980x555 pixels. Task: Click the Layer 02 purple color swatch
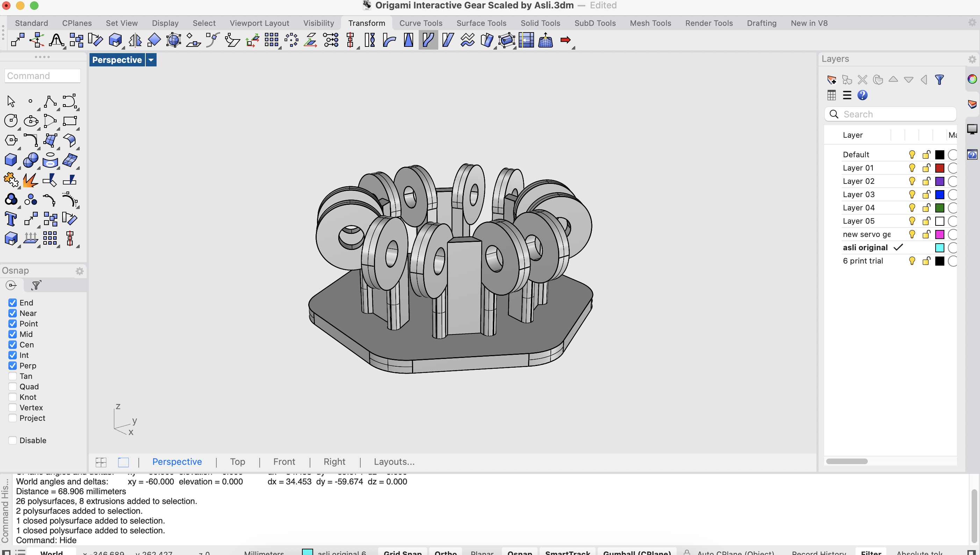[939, 181]
